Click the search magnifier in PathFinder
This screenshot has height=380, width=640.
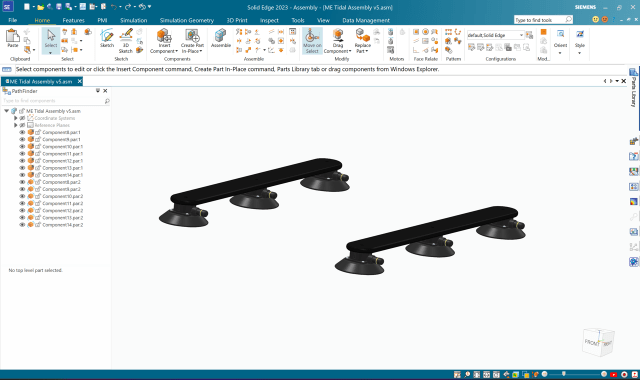click(107, 101)
